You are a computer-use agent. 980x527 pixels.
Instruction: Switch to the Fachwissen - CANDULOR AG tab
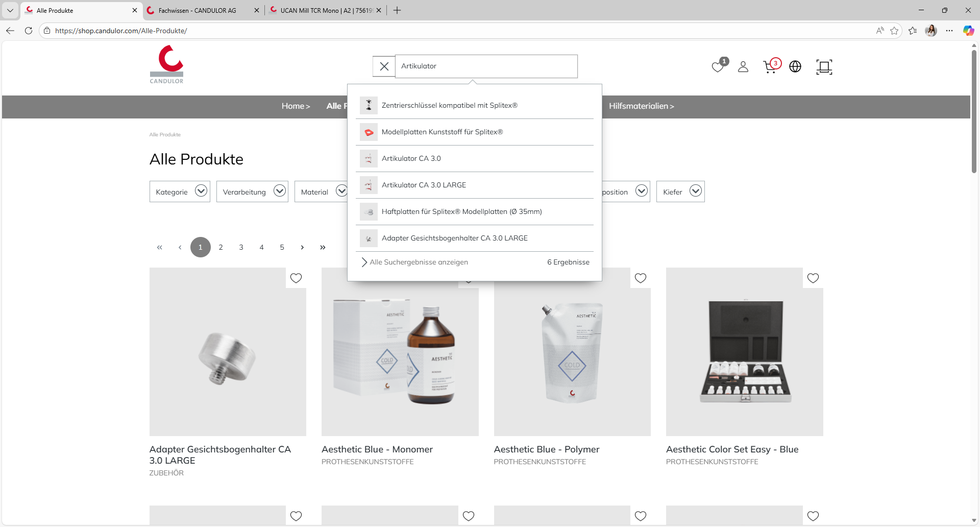click(x=198, y=10)
